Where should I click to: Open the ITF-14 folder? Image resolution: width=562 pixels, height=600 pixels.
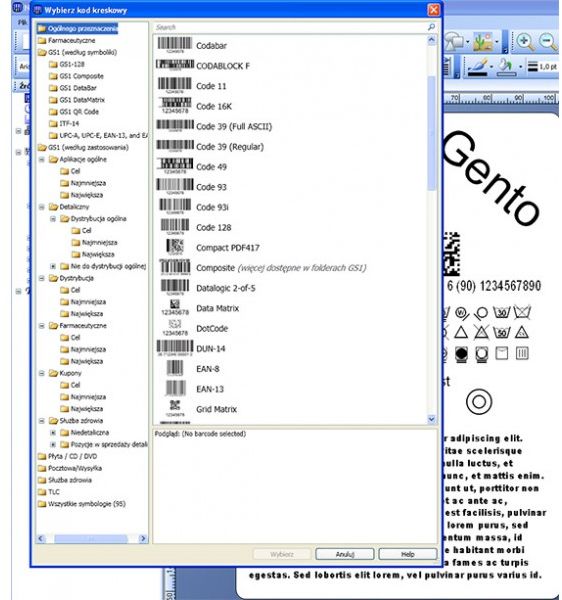(64, 124)
